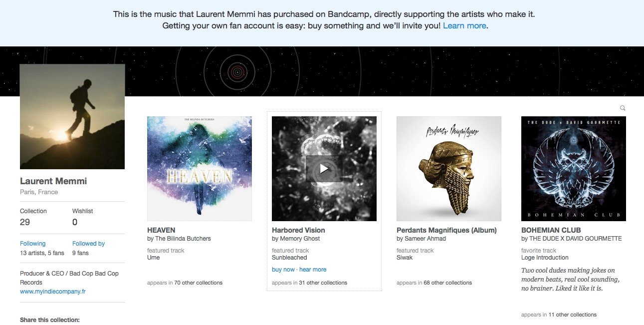Select the Wishlist tab
This screenshot has width=644, height=325.
(83, 217)
